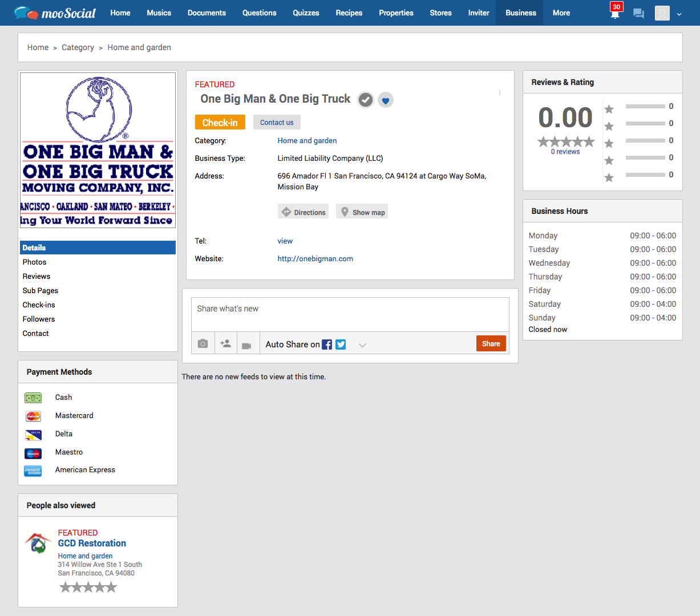The image size is (700, 616).
Task: Open Recipes in the top navigation
Action: (x=349, y=13)
